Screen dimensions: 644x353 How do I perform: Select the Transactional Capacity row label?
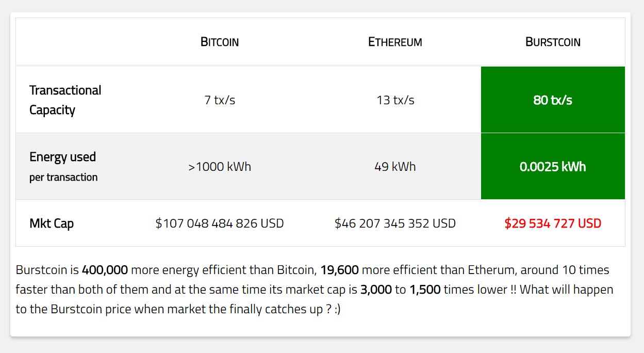click(x=65, y=100)
